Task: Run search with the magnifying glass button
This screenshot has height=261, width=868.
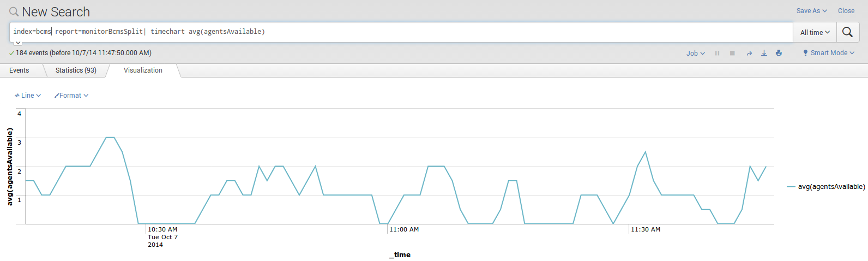Action: pyautogui.click(x=847, y=32)
